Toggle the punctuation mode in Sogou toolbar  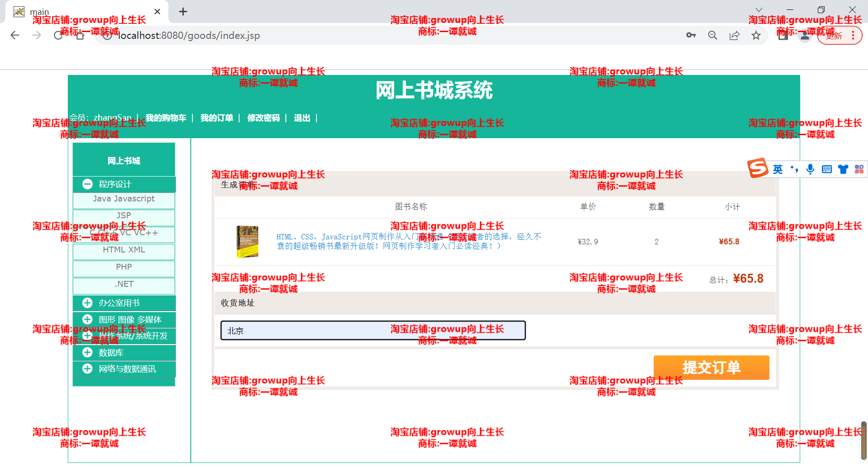(795, 169)
